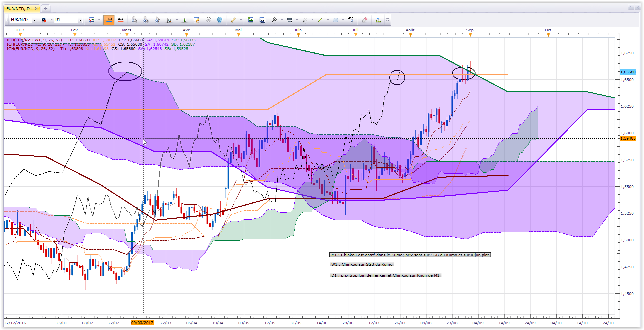Click the M1 Chinkou annotation label
The width and height of the screenshot is (644, 330).
[x=410, y=255]
